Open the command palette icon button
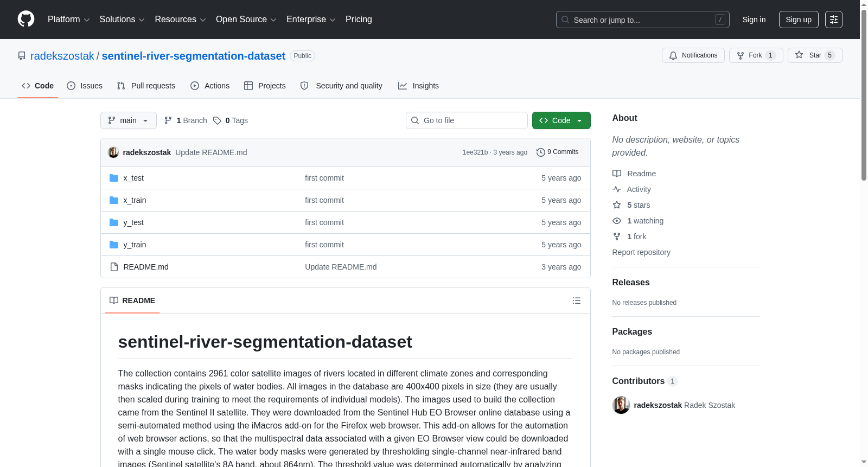The width and height of the screenshot is (868, 467). 833,20
